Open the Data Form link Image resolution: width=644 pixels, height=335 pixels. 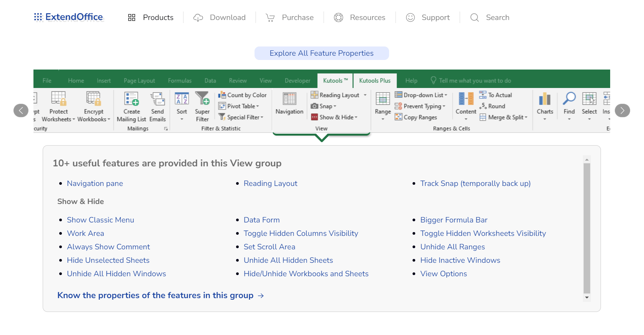point(261,220)
